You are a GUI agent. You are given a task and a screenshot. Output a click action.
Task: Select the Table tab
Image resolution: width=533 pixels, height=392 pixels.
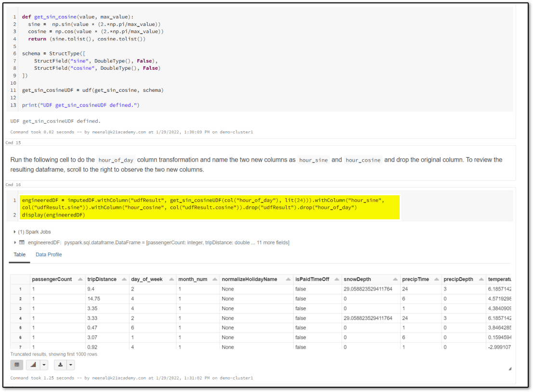[19, 254]
